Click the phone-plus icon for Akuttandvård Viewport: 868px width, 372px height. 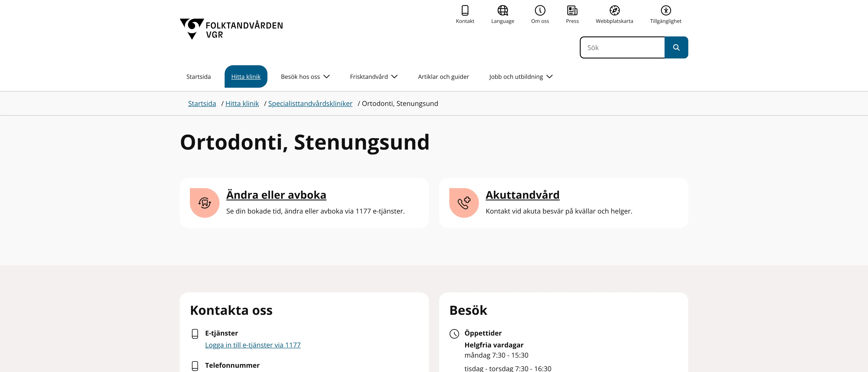464,203
